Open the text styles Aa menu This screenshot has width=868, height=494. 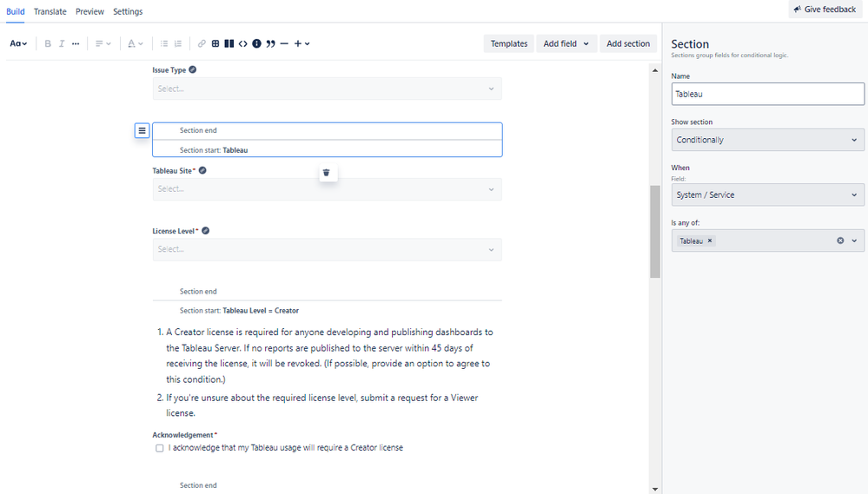[18, 43]
